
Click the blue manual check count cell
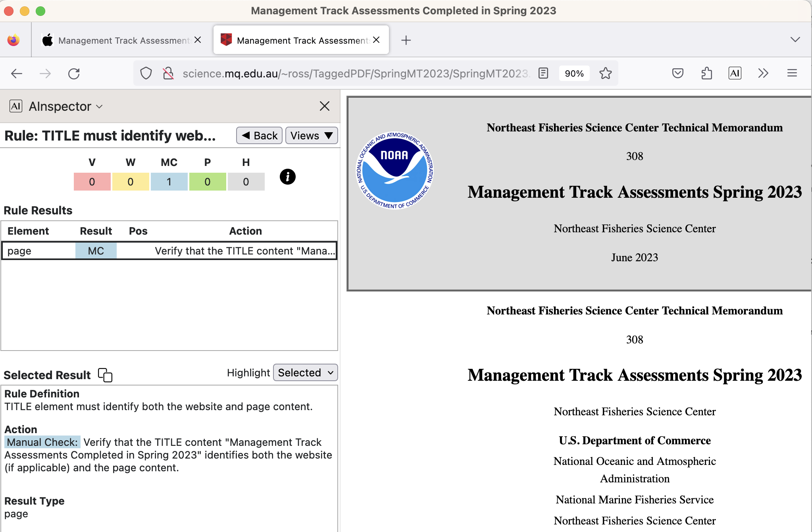[169, 182]
